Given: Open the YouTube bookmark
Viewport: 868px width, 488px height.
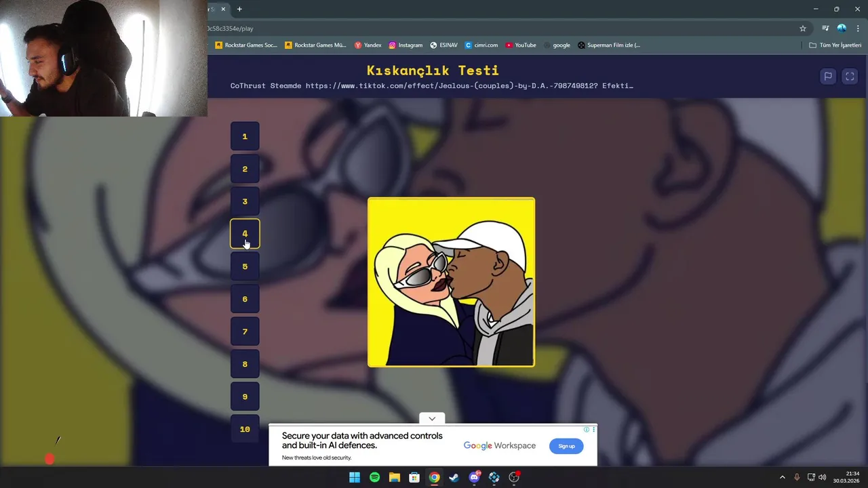Looking at the screenshot, I should tap(521, 45).
